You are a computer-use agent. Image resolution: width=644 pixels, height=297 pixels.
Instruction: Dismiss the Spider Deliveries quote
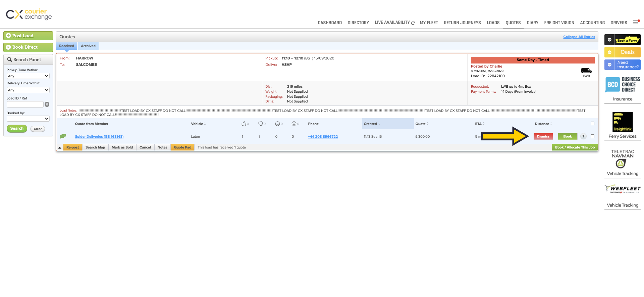click(543, 136)
